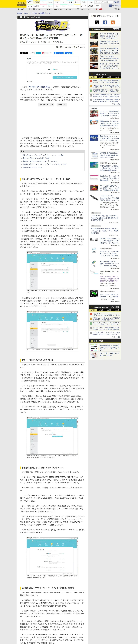The image size is (138, 644).
Task: Click もっと見る under access ranking
Action: 116,104
